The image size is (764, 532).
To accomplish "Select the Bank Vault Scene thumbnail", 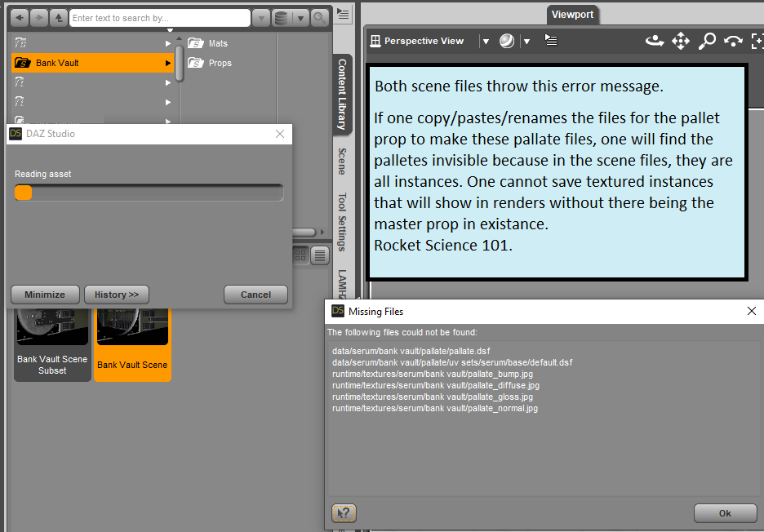I will [x=132, y=344].
